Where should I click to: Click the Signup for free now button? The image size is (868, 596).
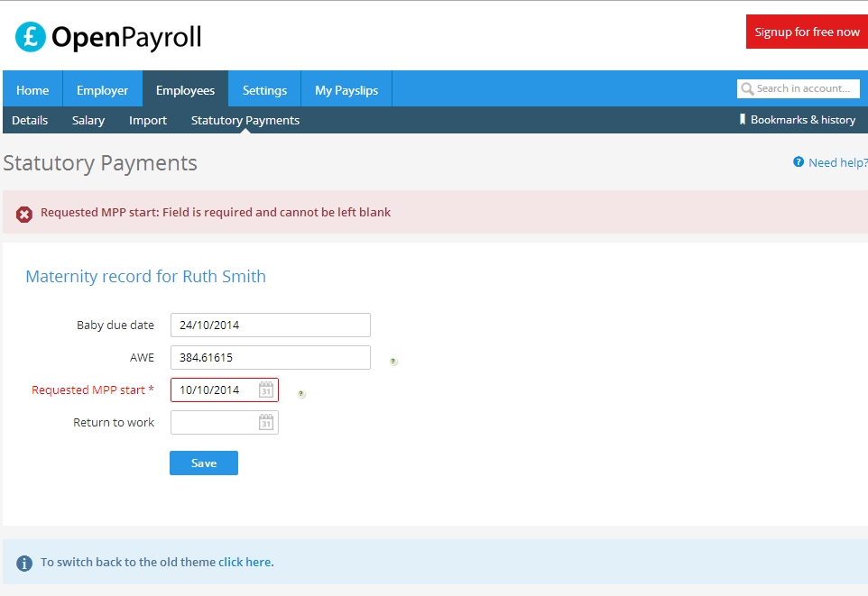tap(806, 31)
